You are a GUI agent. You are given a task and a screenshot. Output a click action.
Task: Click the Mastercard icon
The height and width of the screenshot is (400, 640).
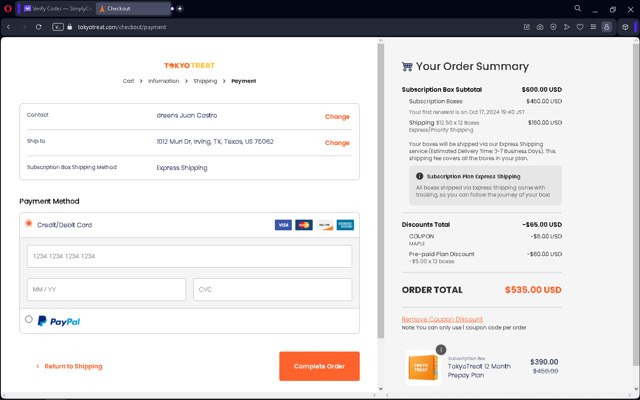[x=304, y=225]
